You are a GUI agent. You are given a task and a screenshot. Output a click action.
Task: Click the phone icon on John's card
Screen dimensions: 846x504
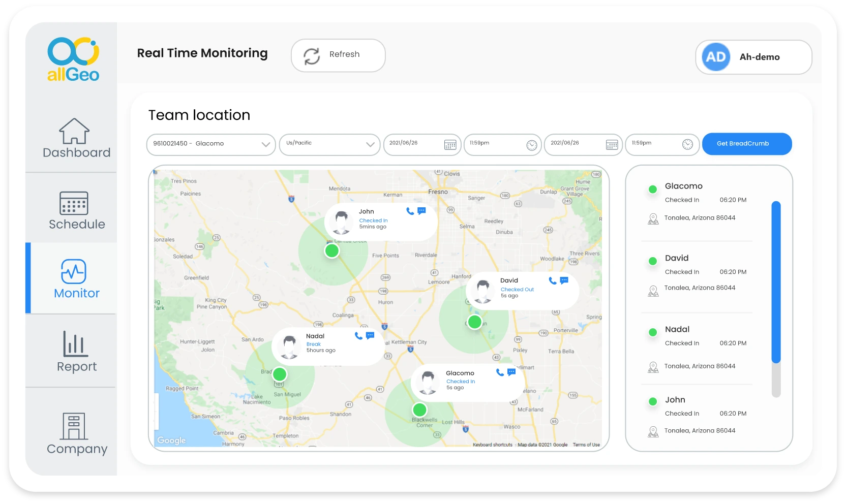(409, 212)
